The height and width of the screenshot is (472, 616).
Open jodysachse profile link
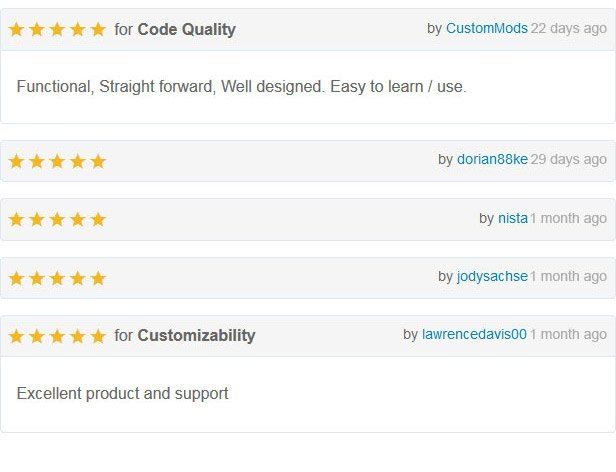click(492, 276)
